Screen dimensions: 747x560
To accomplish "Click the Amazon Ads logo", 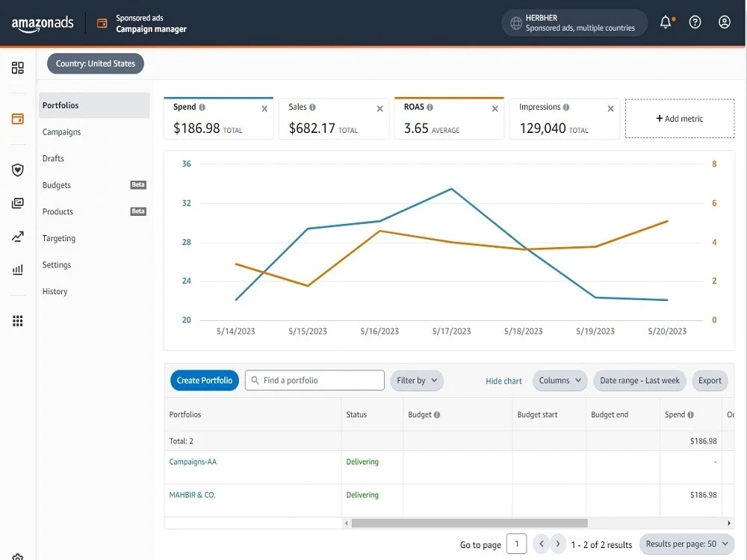I will click(x=43, y=24).
